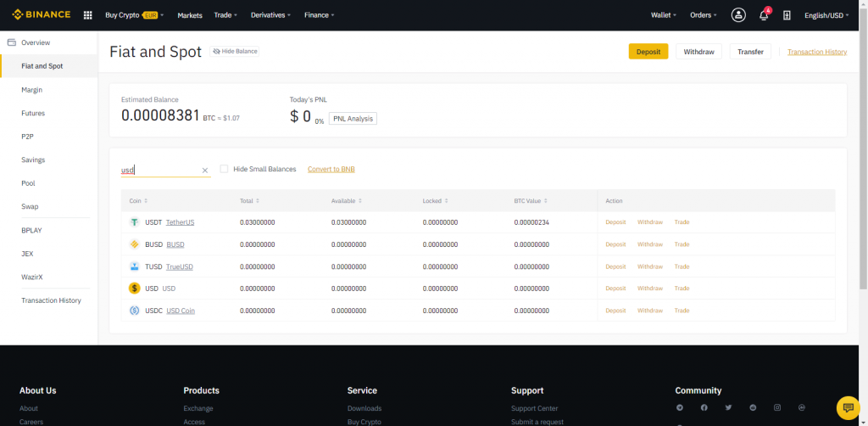Open the CoinMarketCap community icon
The height and width of the screenshot is (426, 868).
802,407
